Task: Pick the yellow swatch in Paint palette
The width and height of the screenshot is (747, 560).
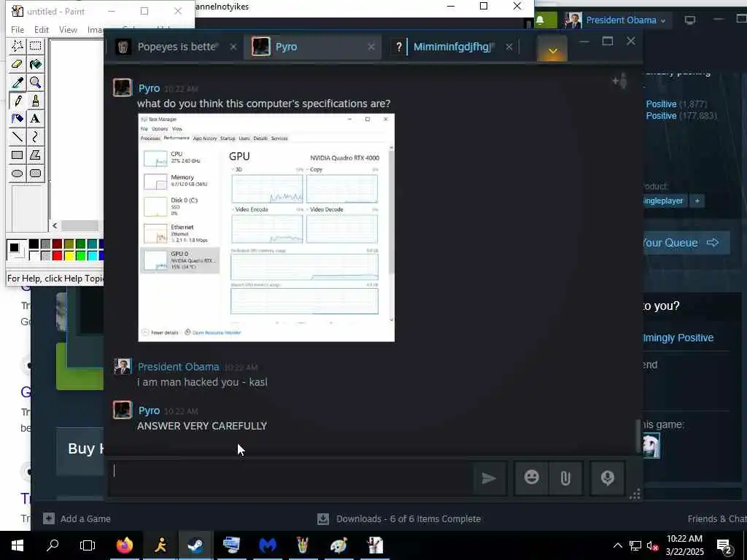Action: (x=69, y=256)
